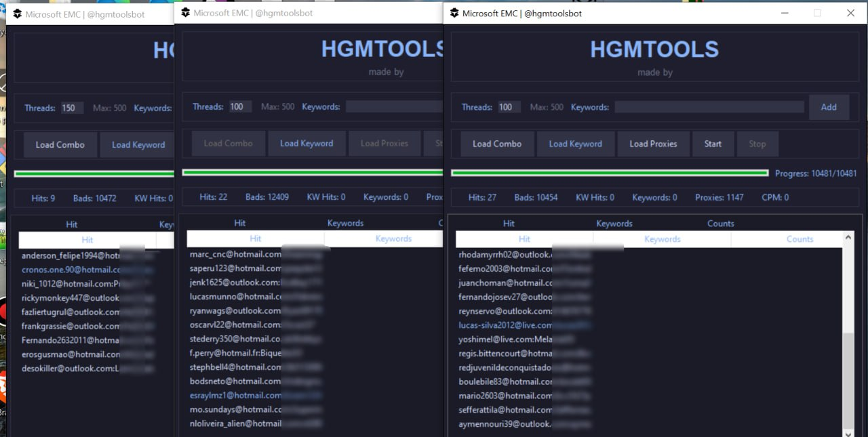The image size is (868, 437).
Task: Click the app icon in the middle window title bar
Action: pyautogui.click(x=185, y=13)
